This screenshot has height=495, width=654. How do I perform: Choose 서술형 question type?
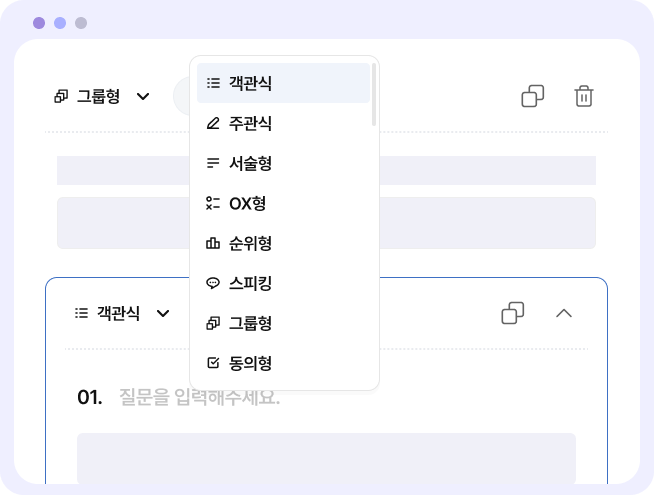point(283,163)
